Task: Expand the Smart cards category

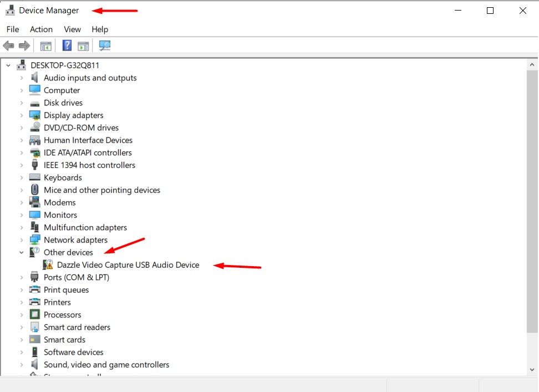Action: point(22,340)
